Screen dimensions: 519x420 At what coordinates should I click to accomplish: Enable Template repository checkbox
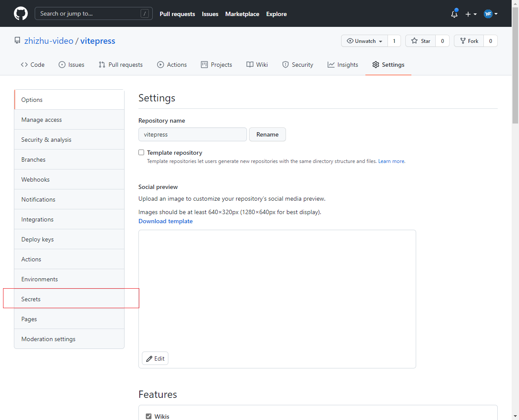pos(141,153)
